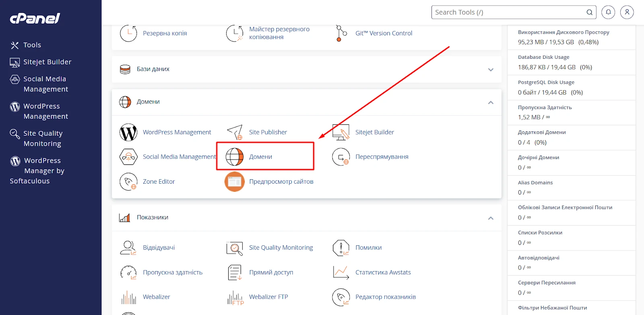
Task: Collapse the Показники section chevron
Action: click(491, 218)
